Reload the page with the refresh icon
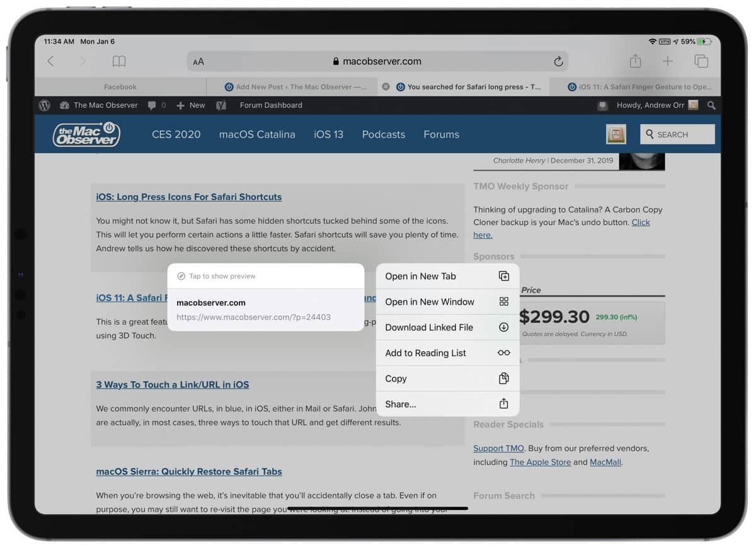Screen dimensions: 756x549 coord(558,61)
